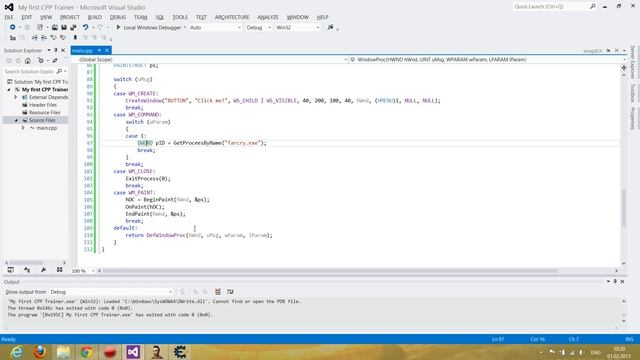Click the editor vertical scrollbar thumb
The width and height of the screenshot is (640, 360).
(x=624, y=208)
